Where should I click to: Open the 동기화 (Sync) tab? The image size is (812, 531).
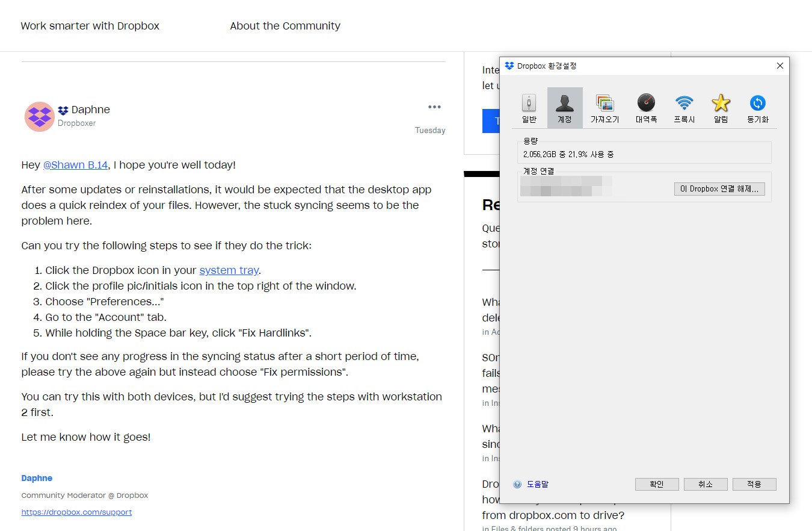[x=758, y=108]
